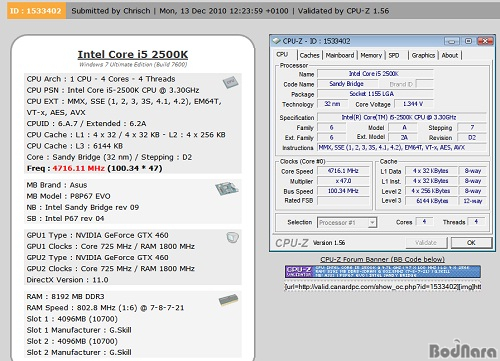Click the CPU chip icon beside CPU Arch
The width and height of the screenshot is (500, 361).
pos(231,82)
